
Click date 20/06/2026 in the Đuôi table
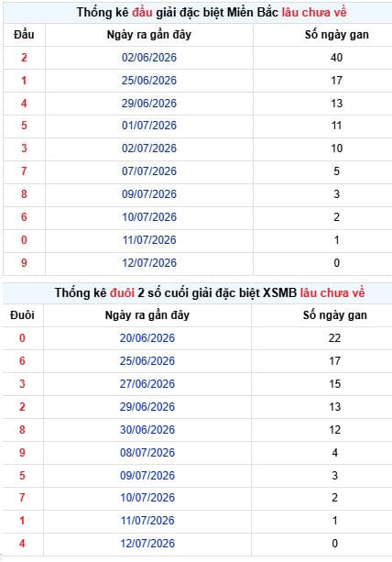coord(147,337)
